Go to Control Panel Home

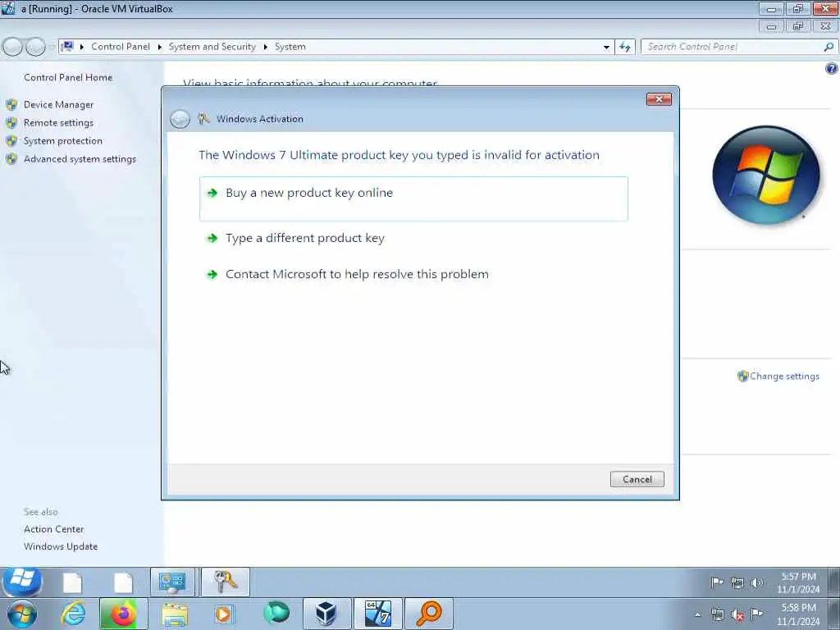click(68, 77)
